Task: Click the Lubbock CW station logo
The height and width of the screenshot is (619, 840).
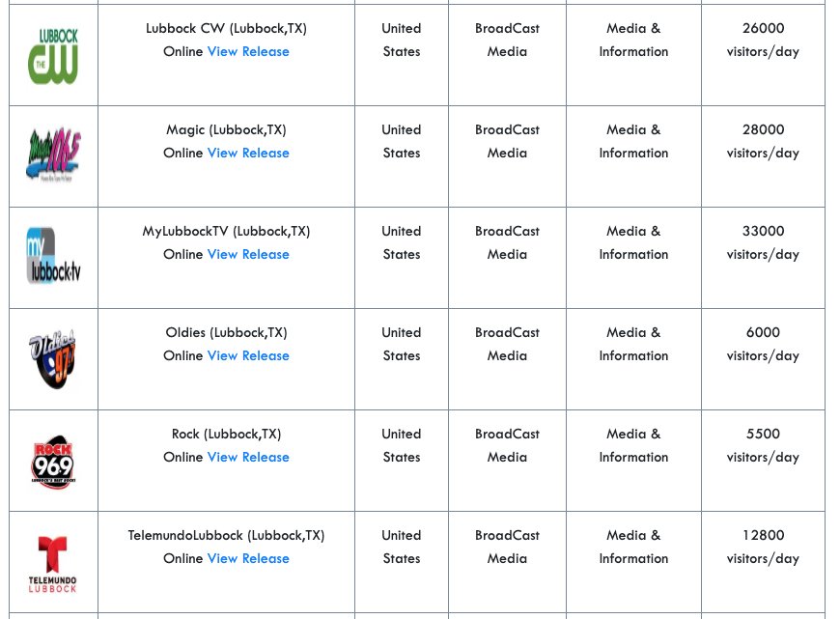Action: pyautogui.click(x=53, y=56)
